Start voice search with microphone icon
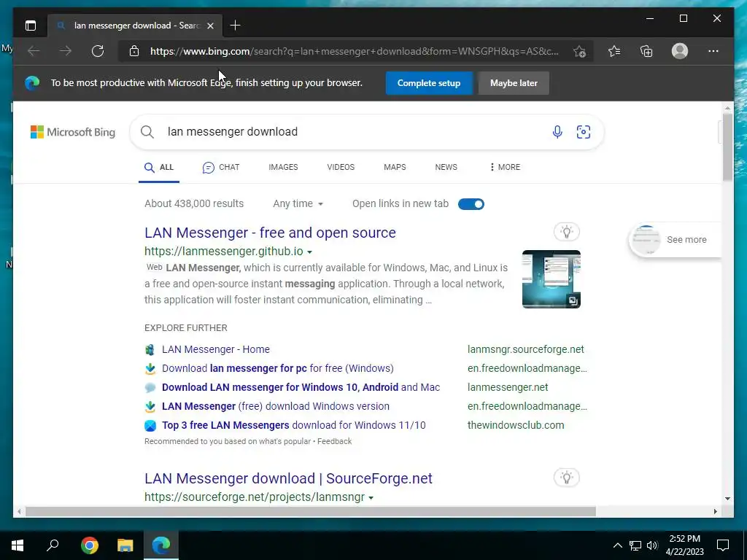Screen dimensions: 747x560 (x=557, y=132)
